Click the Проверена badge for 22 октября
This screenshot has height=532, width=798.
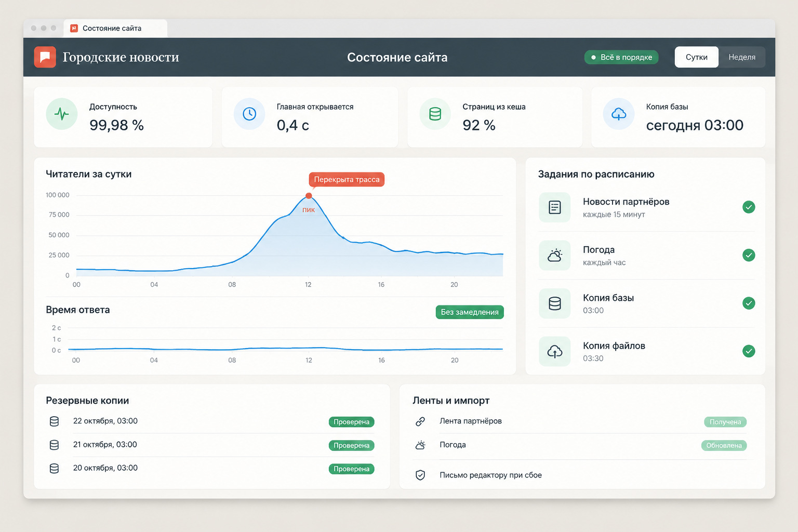point(352,422)
